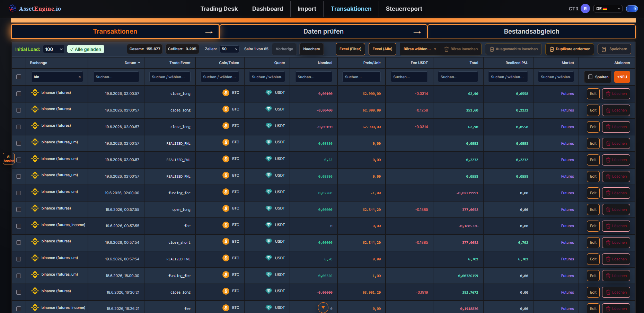Open the Zeilen 50 rows dropdown
This screenshot has height=313, width=644.
229,49
